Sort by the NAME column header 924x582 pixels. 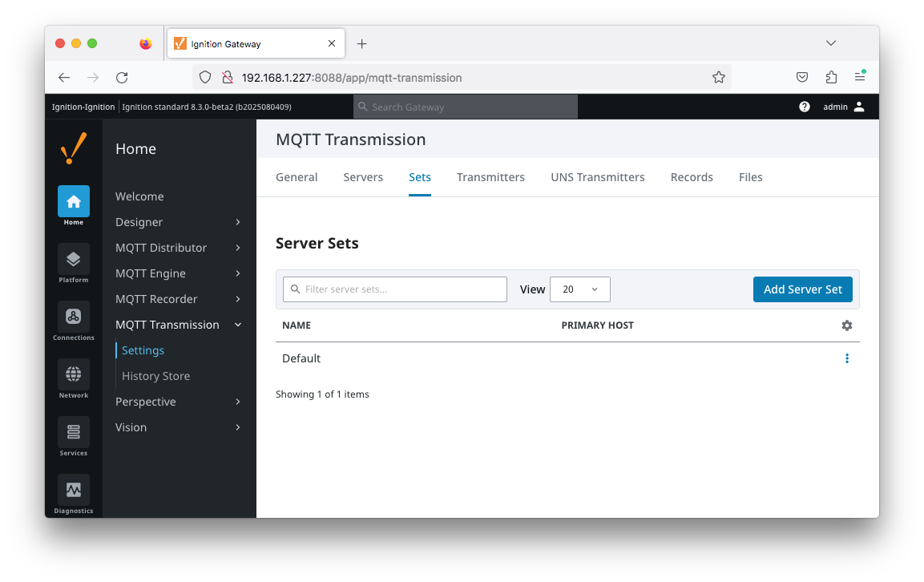[297, 325]
